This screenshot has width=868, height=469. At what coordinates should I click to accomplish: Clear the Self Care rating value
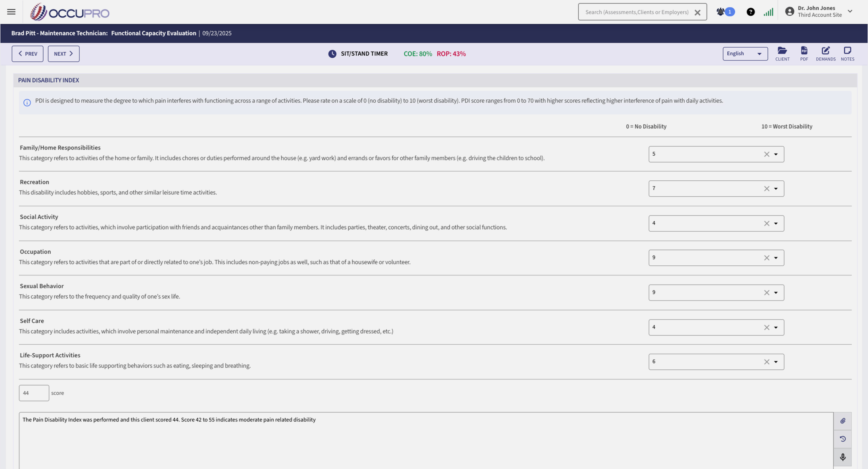[766, 327]
